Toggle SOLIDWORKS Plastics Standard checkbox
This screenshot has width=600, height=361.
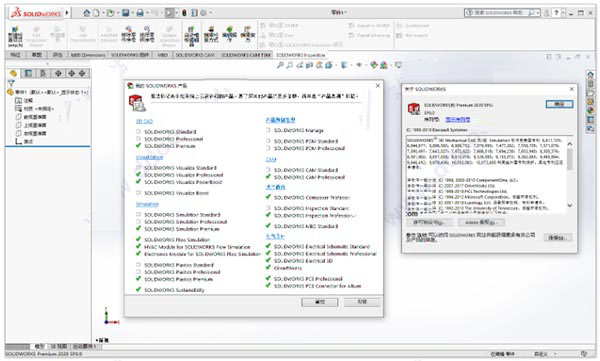point(138,265)
